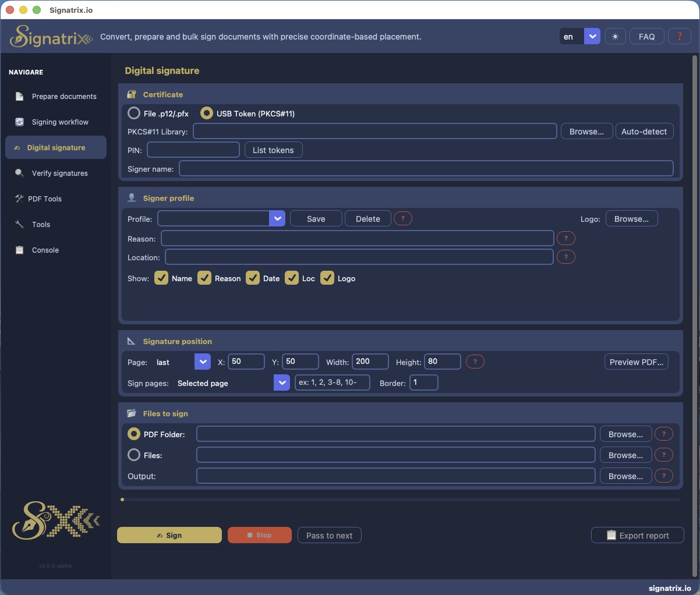Viewport: 700px width, 595px height.
Task: Select the File .p12/.pfx certificate option
Action: 133,113
